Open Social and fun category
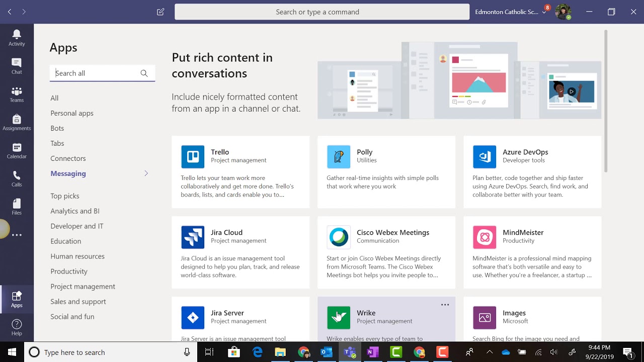Screen dimensions: 644x362 click(72, 317)
